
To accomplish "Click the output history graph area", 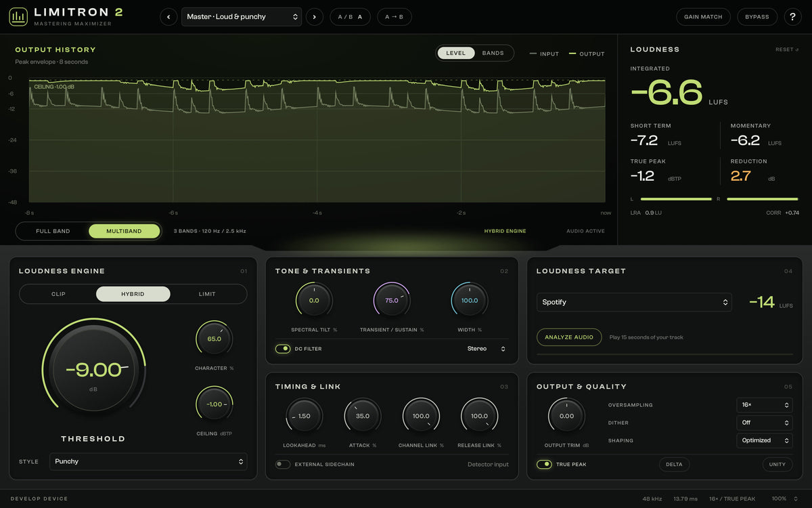I will [x=317, y=141].
